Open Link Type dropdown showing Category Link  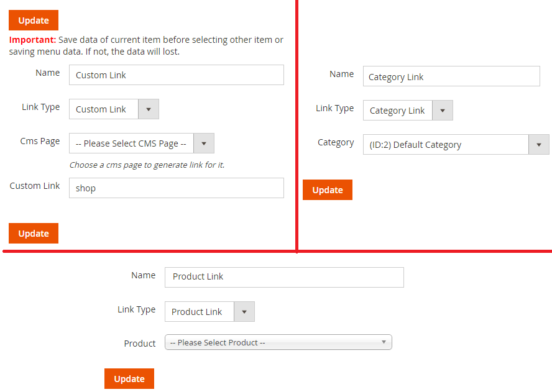[x=397, y=111]
